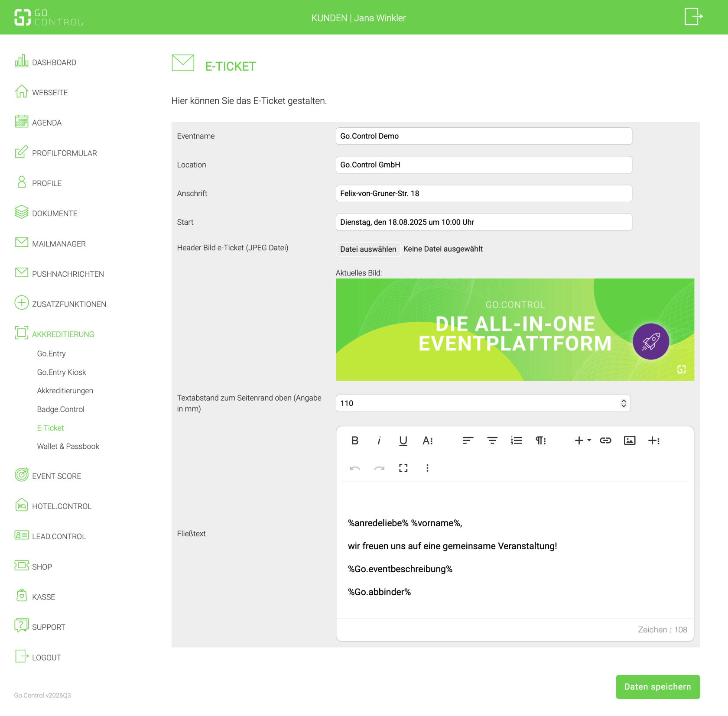Screen dimensions: 728x716
Task: Click the sidebar Logout door icon
Action: [21, 656]
